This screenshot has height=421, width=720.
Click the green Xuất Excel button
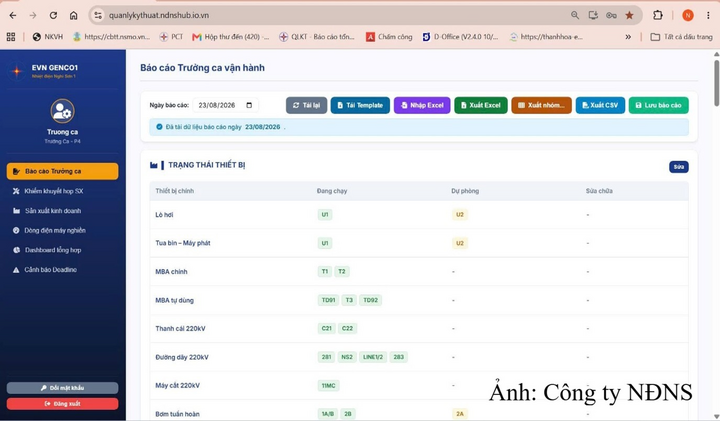pyautogui.click(x=481, y=105)
